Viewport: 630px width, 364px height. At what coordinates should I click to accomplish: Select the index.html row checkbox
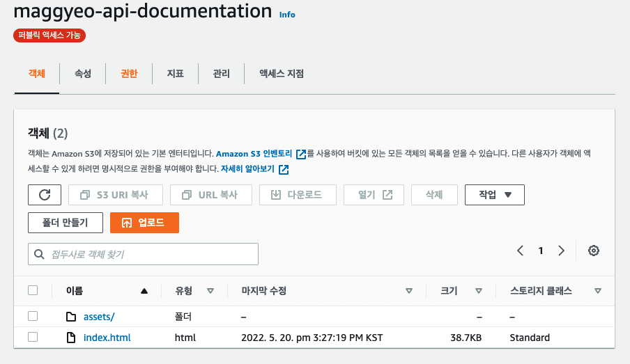[33, 338]
